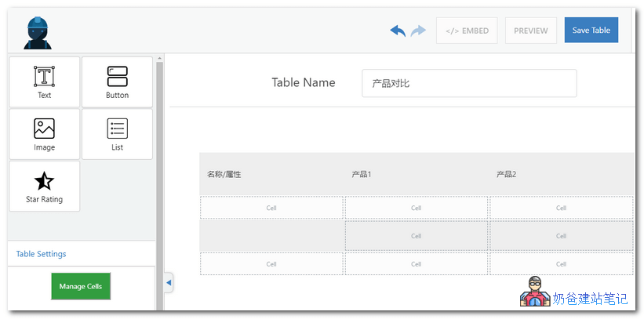
Task: Select the Star Rating element block
Action: point(45,186)
